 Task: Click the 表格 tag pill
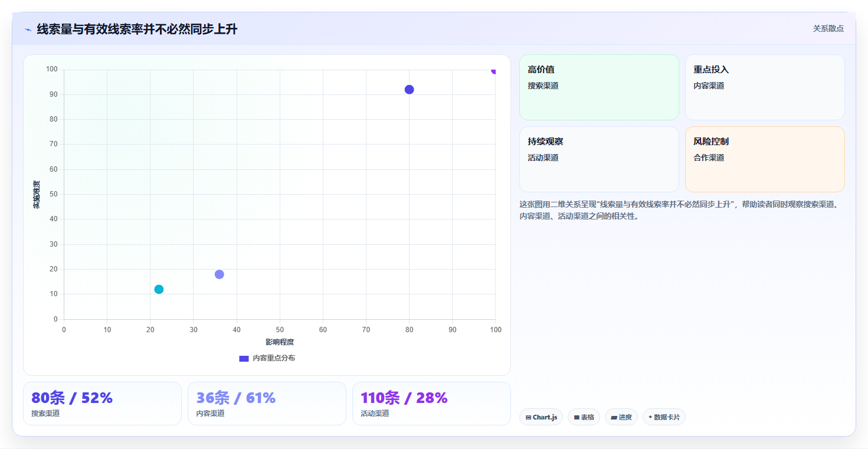click(584, 417)
